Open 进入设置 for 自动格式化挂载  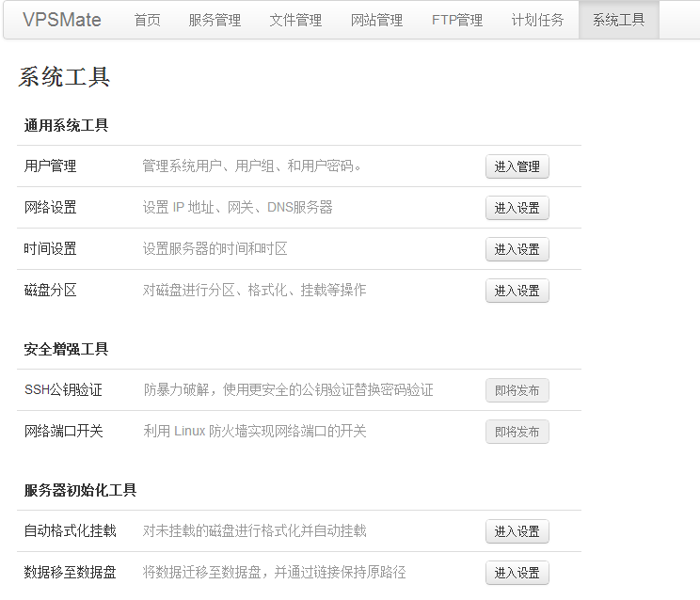point(517,531)
